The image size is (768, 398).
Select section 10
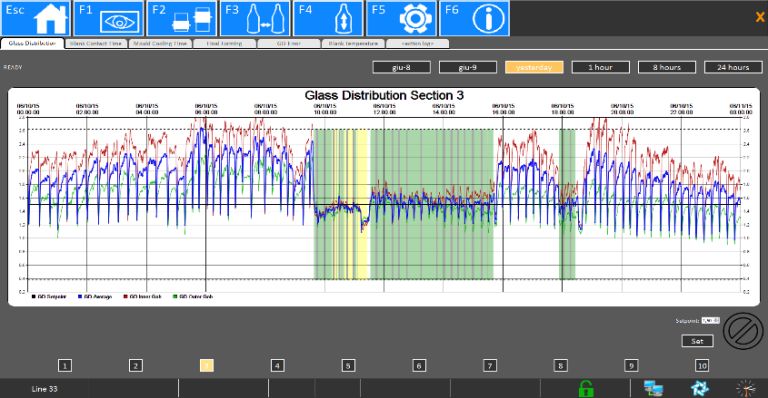click(x=702, y=365)
